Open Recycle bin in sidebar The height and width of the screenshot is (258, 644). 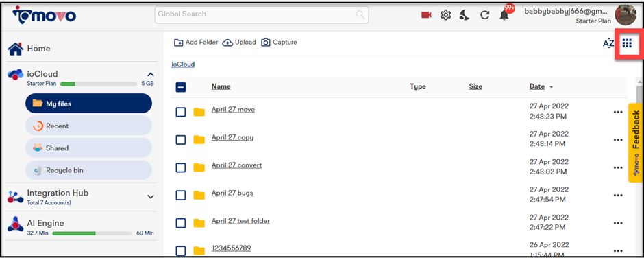(x=88, y=170)
